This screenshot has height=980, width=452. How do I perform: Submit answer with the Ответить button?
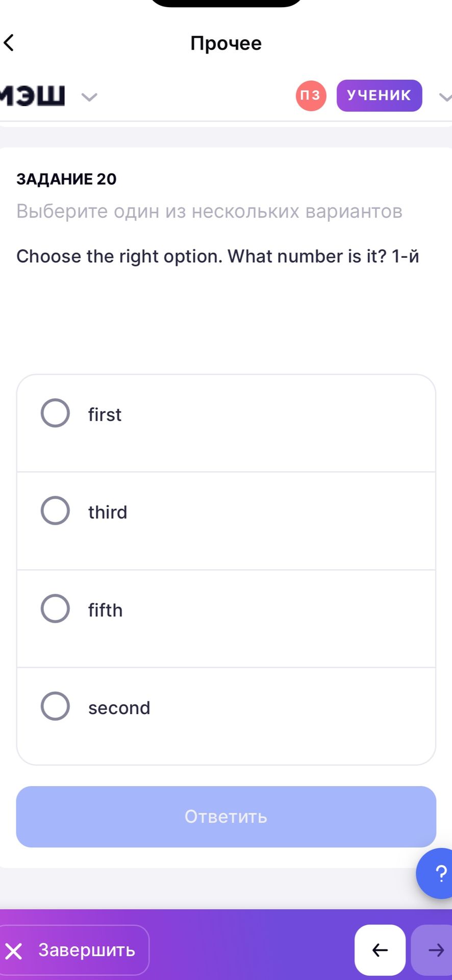[x=226, y=817]
